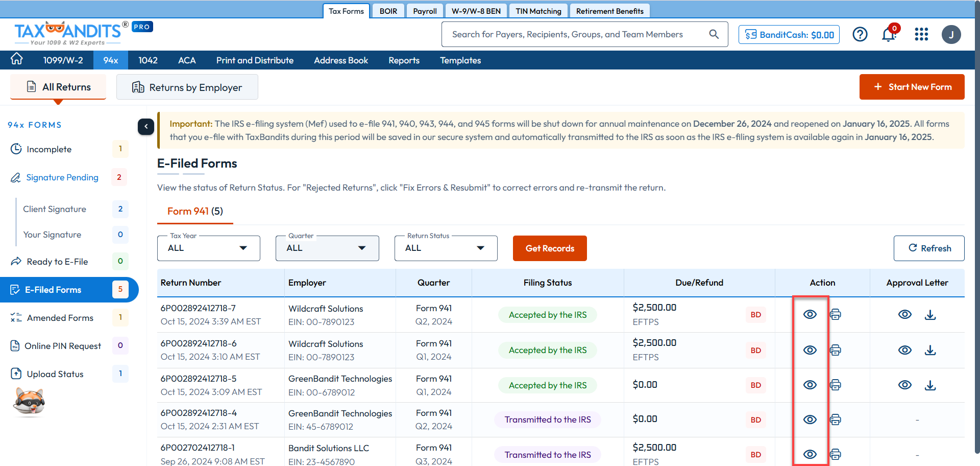The width and height of the screenshot is (980, 466).
Task: Print return 6P002892412718-5
Action: [835, 385]
